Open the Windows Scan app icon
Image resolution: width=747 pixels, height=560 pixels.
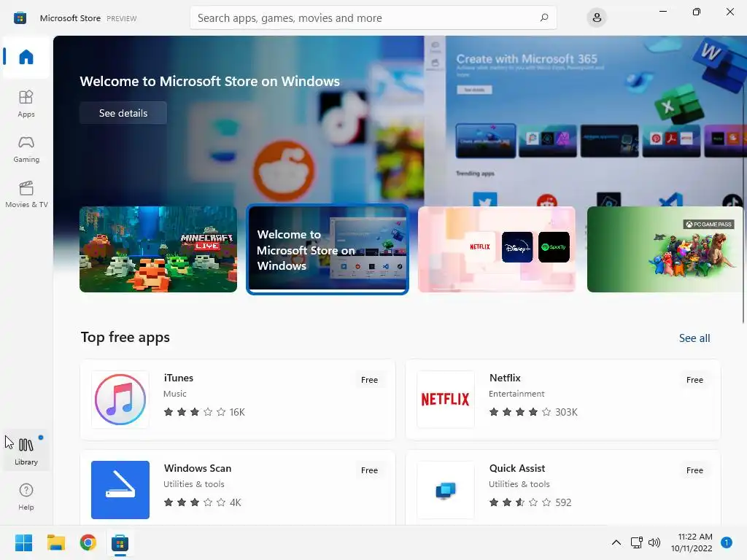pos(120,489)
